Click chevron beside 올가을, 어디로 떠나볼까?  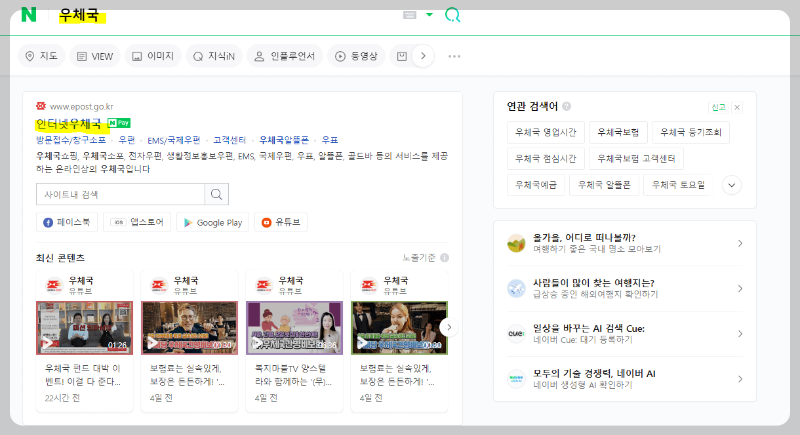click(740, 243)
